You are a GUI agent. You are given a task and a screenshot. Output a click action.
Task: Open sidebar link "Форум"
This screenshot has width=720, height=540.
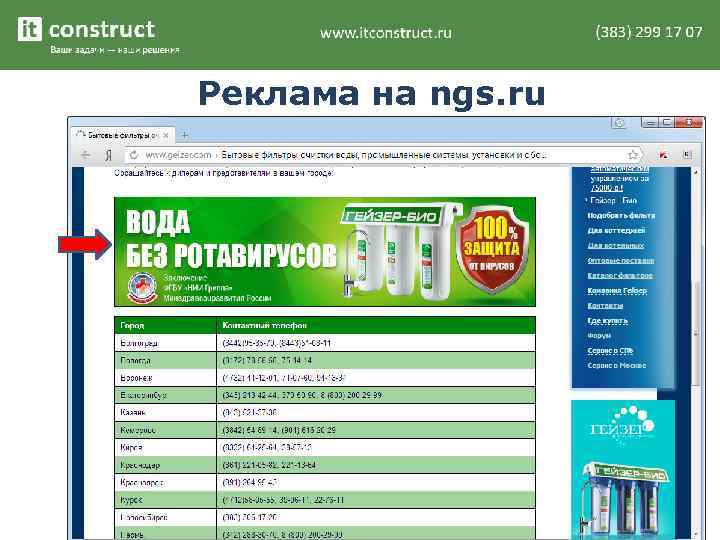pyautogui.click(x=599, y=336)
